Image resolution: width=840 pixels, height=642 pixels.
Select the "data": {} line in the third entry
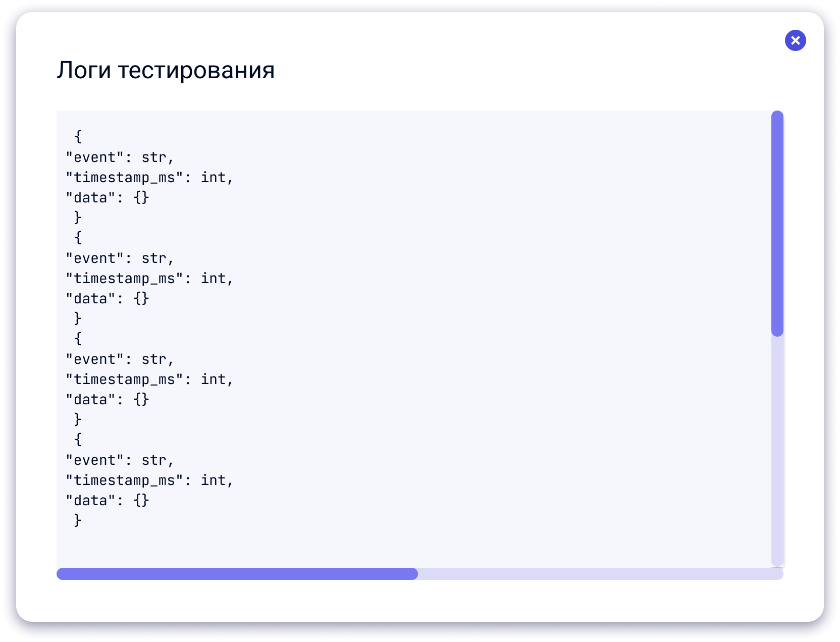pyautogui.click(x=108, y=400)
